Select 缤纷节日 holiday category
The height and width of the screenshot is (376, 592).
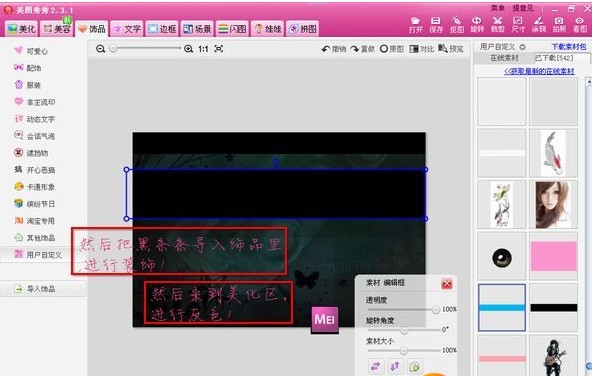pos(35,204)
